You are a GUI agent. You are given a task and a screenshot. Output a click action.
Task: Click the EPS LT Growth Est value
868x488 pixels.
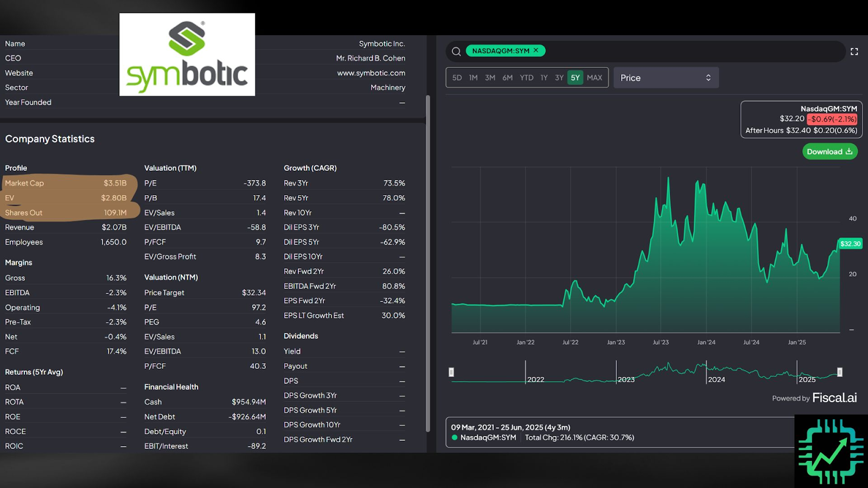[x=393, y=315]
